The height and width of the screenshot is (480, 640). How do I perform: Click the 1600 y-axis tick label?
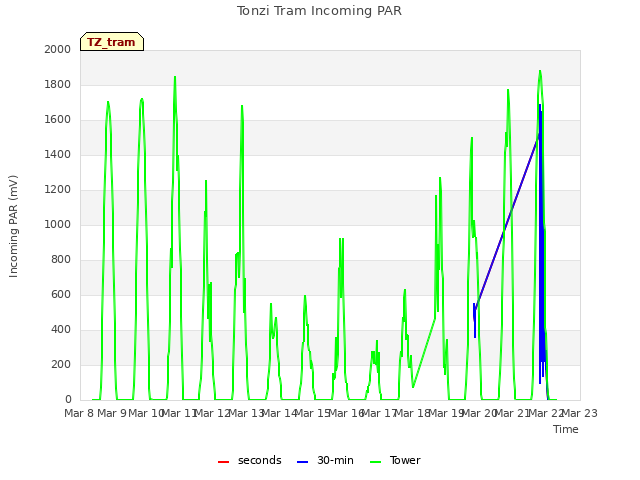[58, 120]
